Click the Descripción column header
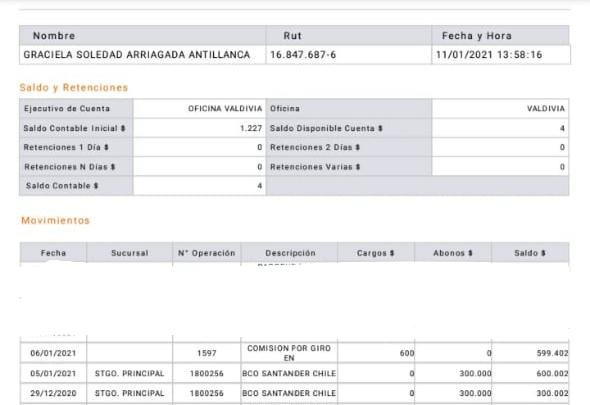 coord(290,253)
